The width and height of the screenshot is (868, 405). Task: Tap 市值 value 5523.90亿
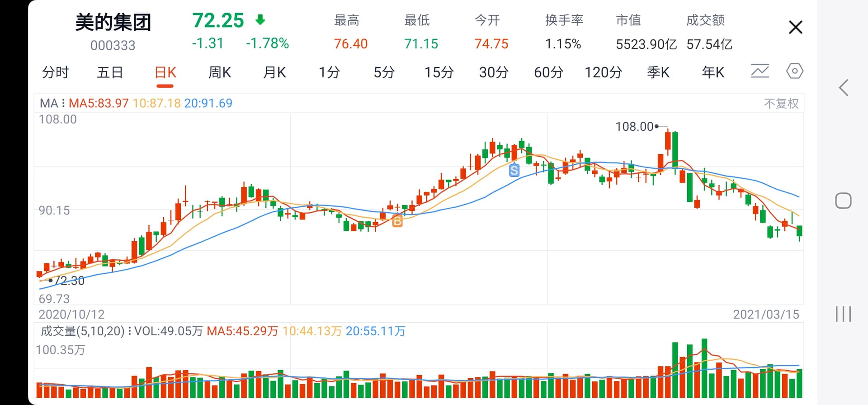(646, 44)
